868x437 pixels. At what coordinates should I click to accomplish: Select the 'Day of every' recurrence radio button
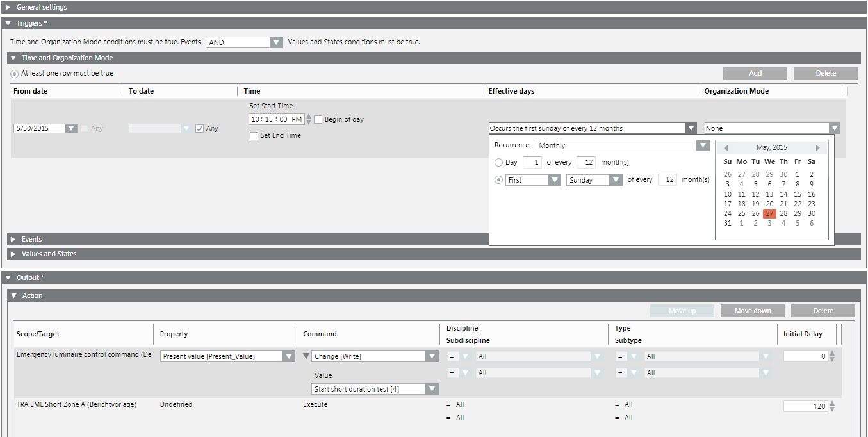tap(498, 162)
